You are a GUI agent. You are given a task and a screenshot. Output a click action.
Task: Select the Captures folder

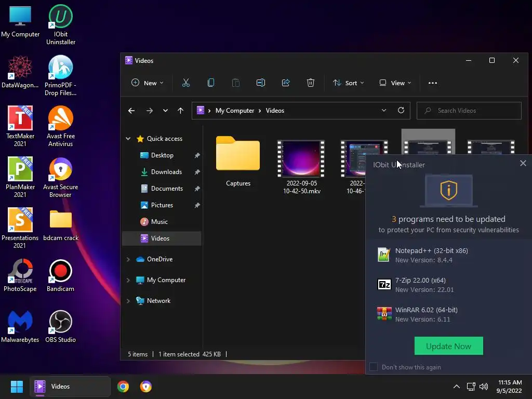[x=238, y=162]
